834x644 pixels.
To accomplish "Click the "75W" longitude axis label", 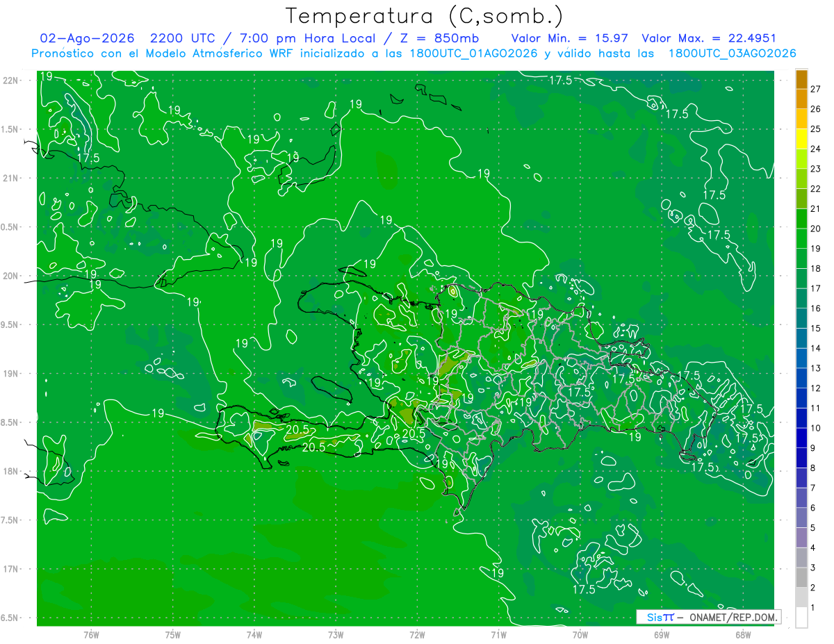I will tap(173, 635).
